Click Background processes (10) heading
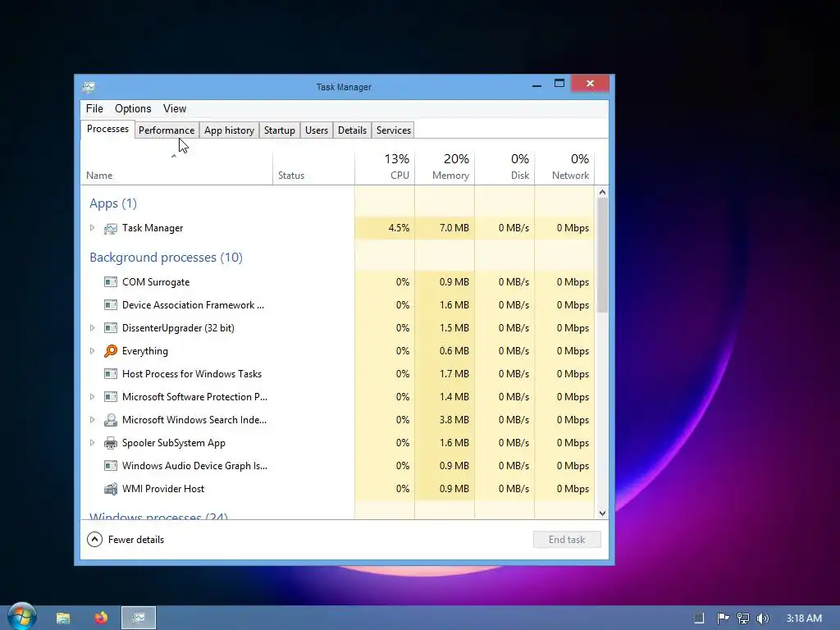Viewport: 840px width, 630px height. [166, 258]
